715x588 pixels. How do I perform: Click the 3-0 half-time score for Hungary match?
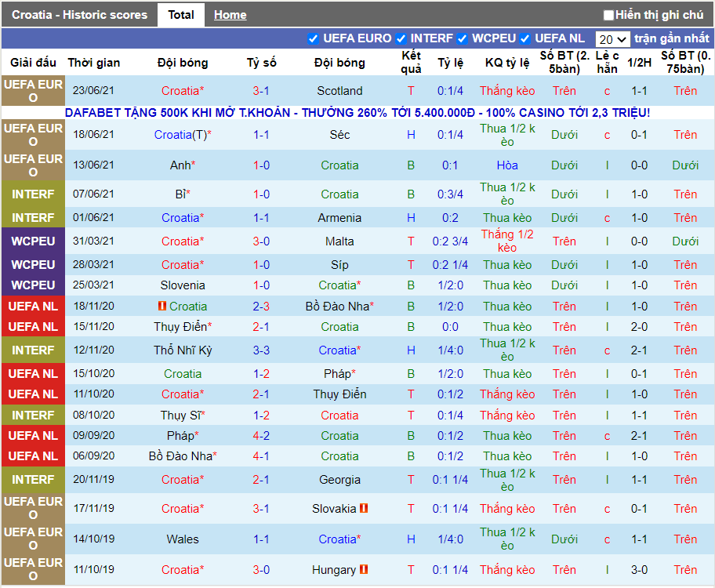pyautogui.click(x=639, y=570)
